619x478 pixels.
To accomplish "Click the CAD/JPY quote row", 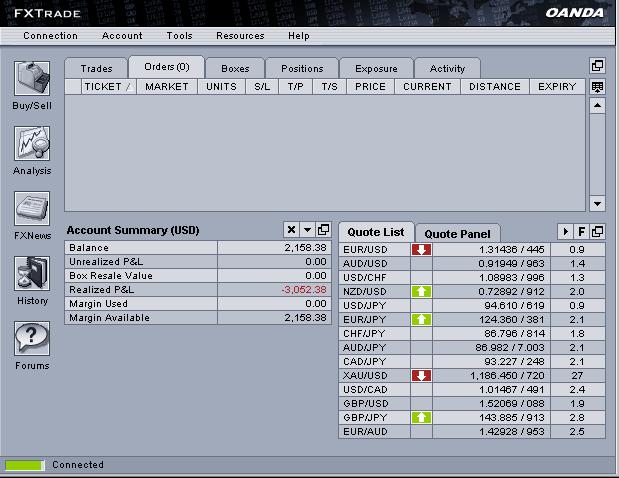I will pyautogui.click(x=472, y=362).
